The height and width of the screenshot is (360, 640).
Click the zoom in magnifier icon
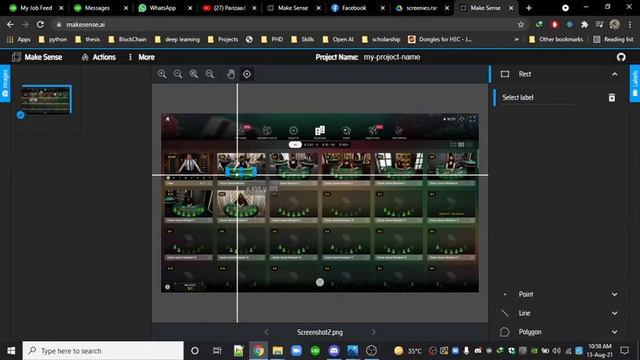(162, 74)
